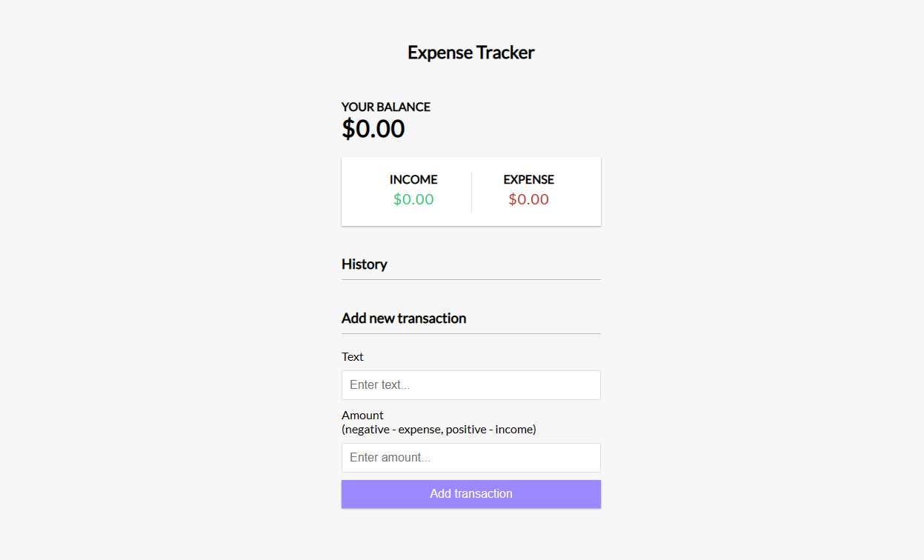Click the negative expense, positive income hint

pyautogui.click(x=439, y=430)
